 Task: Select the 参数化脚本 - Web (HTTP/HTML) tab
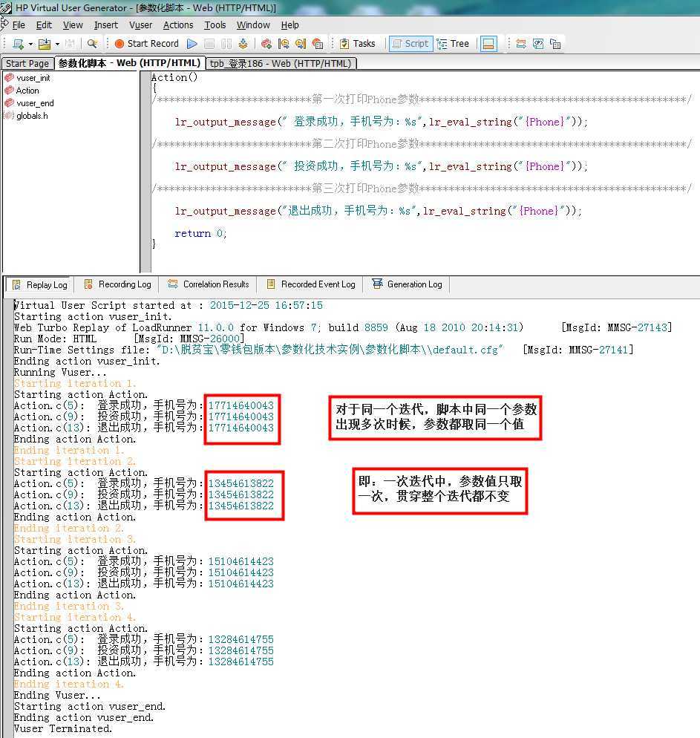pyautogui.click(x=129, y=63)
